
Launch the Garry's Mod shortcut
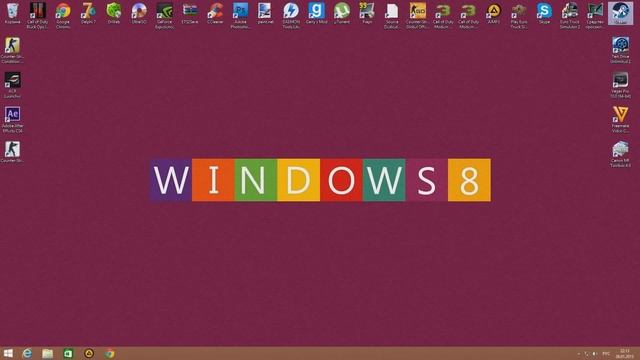pyautogui.click(x=316, y=13)
